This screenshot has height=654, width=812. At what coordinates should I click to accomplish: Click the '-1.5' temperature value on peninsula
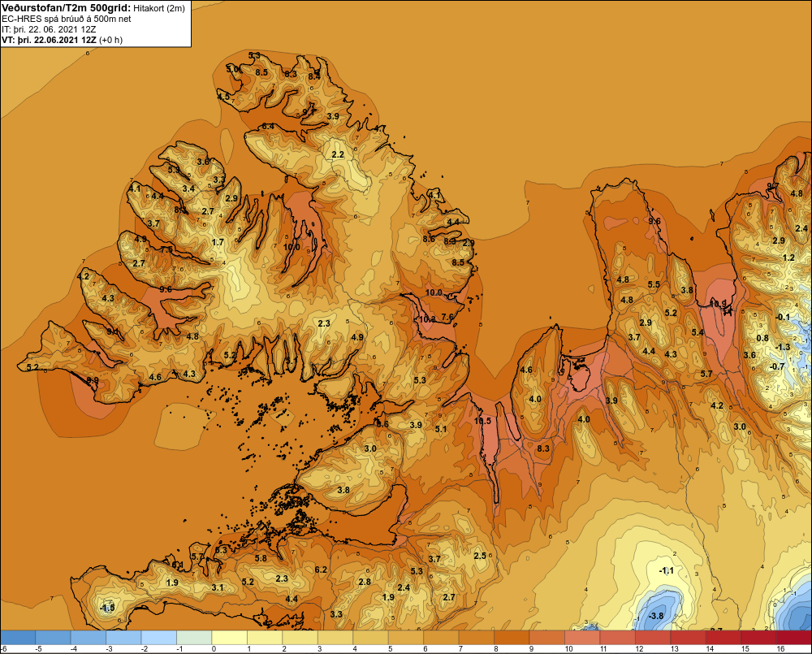[x=106, y=608]
